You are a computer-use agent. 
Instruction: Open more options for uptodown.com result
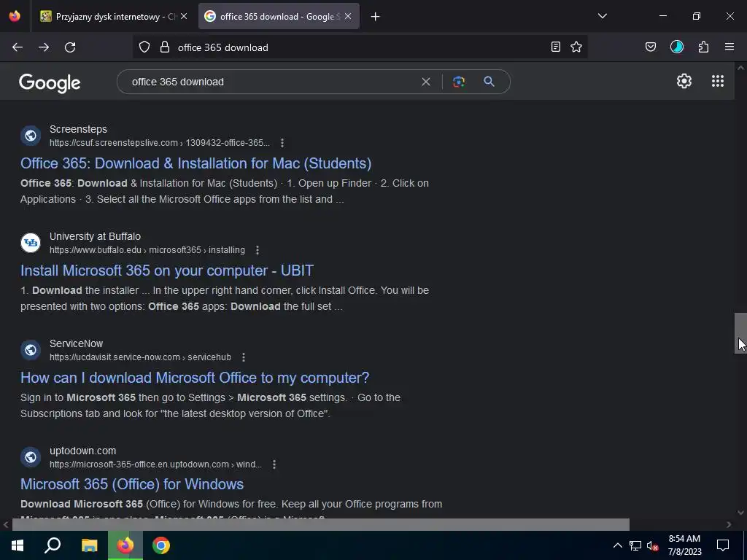click(x=274, y=464)
